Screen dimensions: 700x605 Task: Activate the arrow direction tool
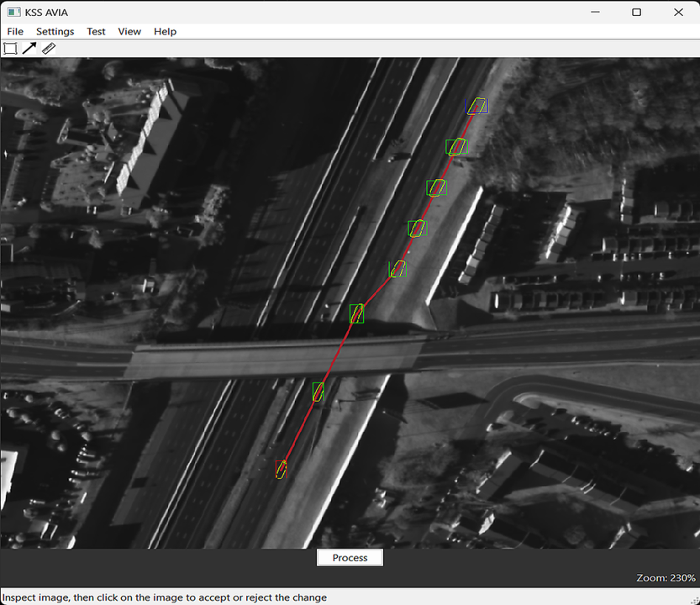tap(29, 49)
